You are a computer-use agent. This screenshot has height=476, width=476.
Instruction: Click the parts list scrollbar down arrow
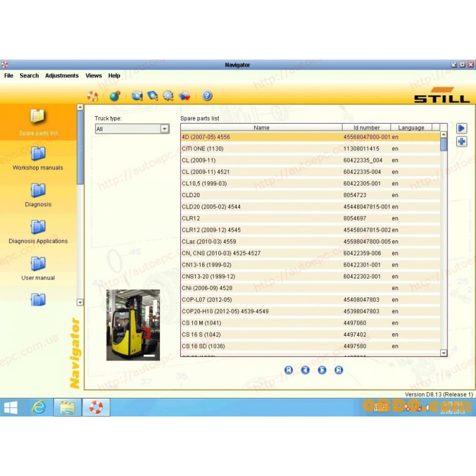pyautogui.click(x=443, y=353)
